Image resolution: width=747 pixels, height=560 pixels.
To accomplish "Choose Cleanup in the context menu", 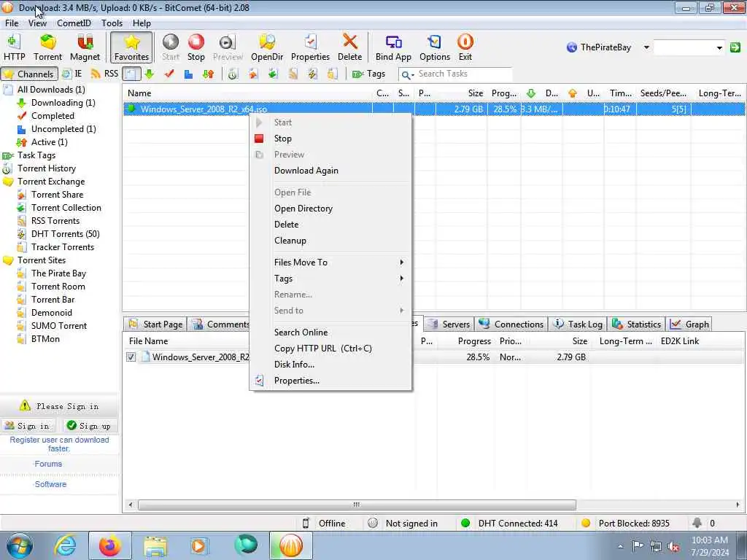I will tap(330, 241).
